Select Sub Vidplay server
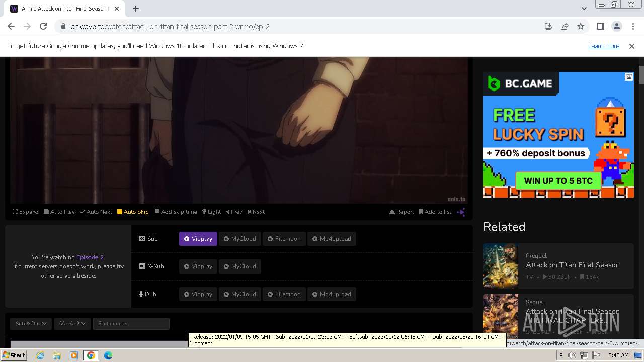Screen dimensions: 644x362 tap(198, 239)
